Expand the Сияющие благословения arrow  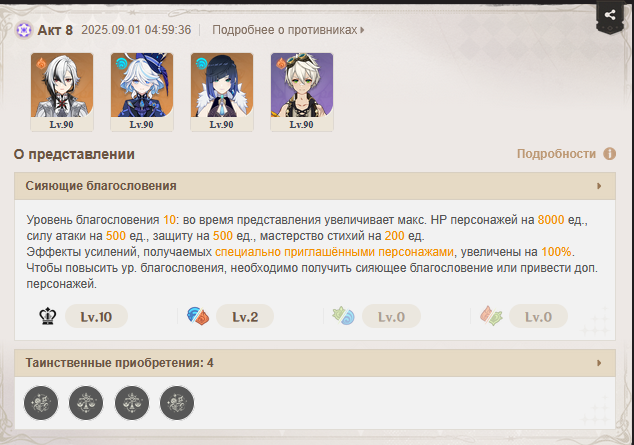pyautogui.click(x=599, y=186)
